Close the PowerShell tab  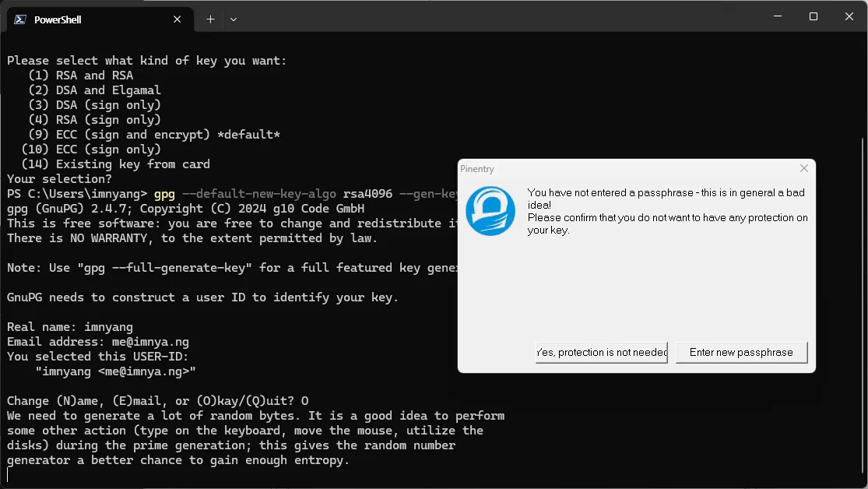[177, 19]
